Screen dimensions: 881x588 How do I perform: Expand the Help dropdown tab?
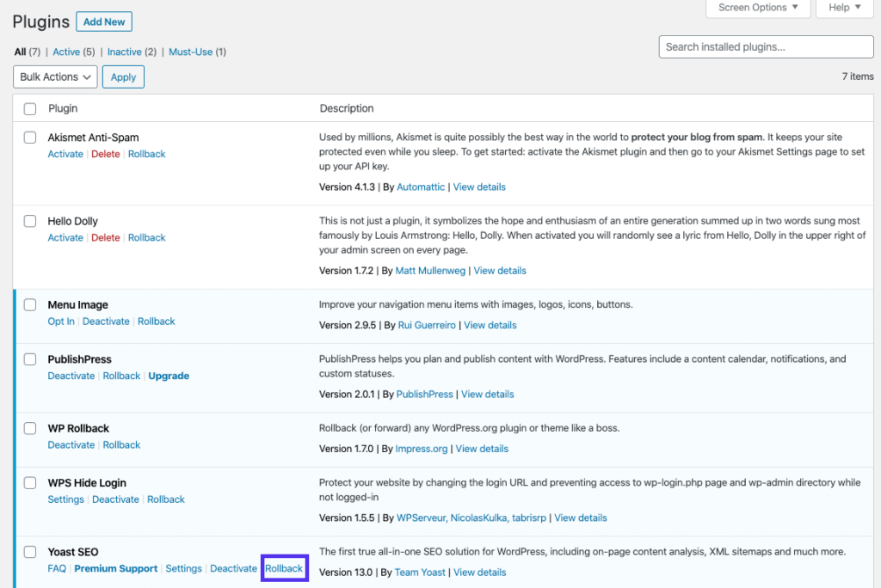tap(844, 8)
